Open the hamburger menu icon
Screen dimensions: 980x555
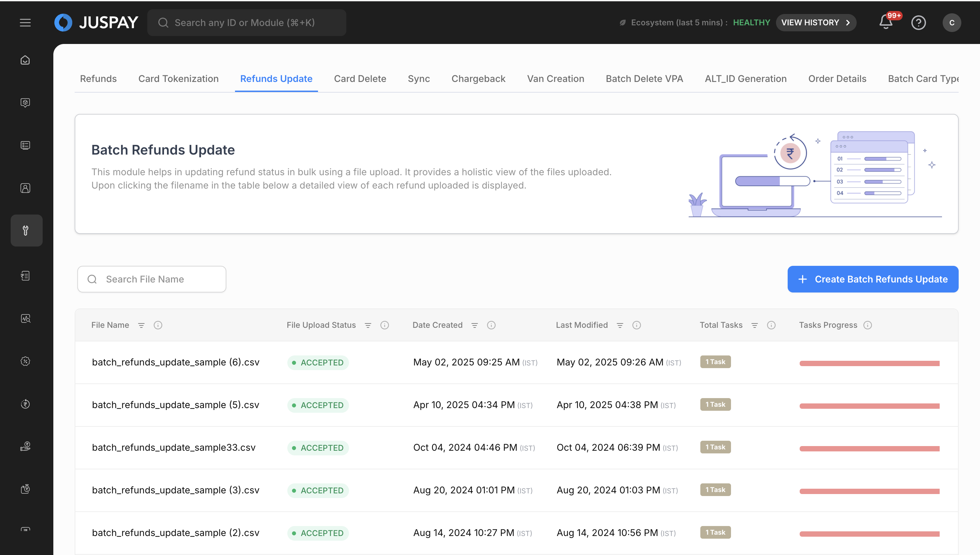coord(25,23)
